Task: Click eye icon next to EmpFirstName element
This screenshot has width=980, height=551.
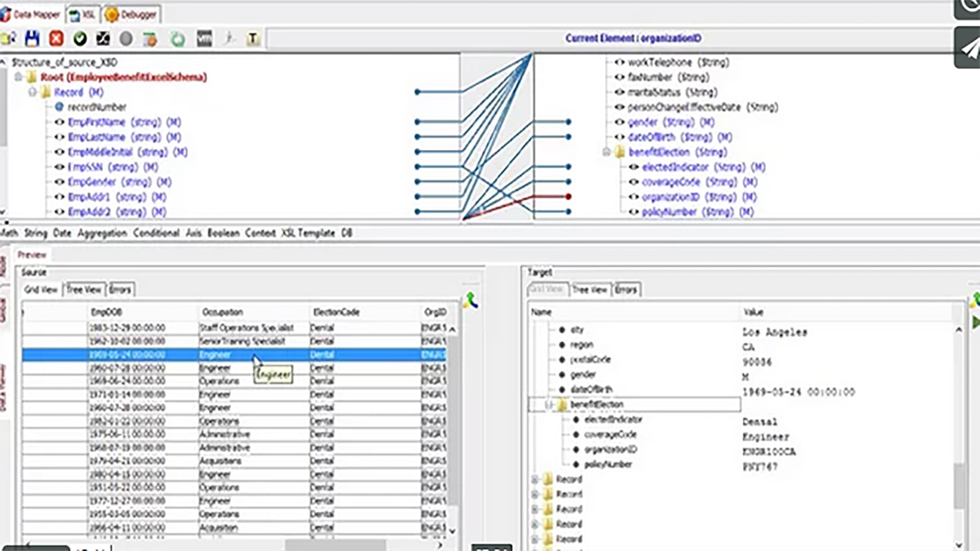Action: (60, 122)
